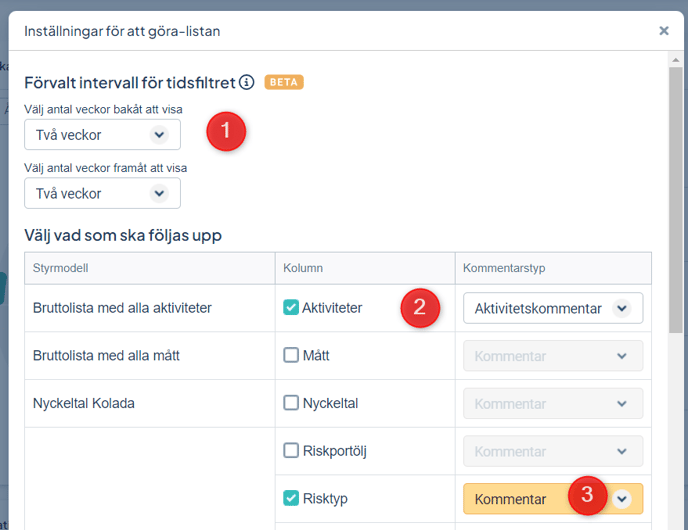Click the info icon beside Förvalt intervall heading
The height and width of the screenshot is (530, 688).
point(247,82)
